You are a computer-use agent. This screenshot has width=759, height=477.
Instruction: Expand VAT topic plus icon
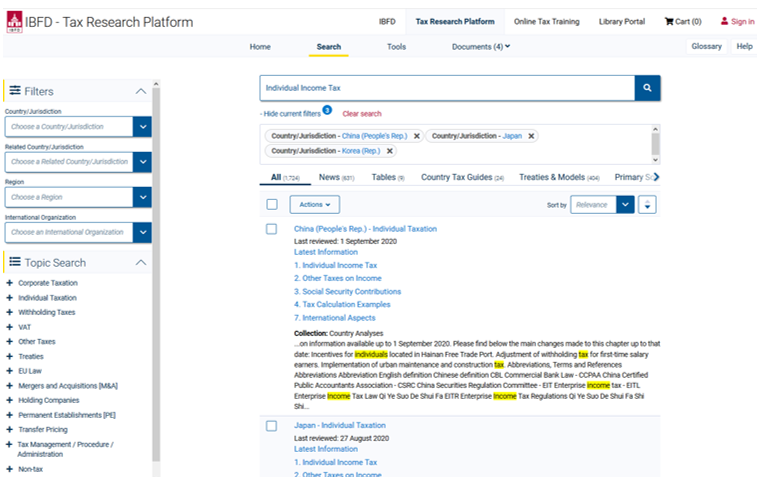point(9,327)
